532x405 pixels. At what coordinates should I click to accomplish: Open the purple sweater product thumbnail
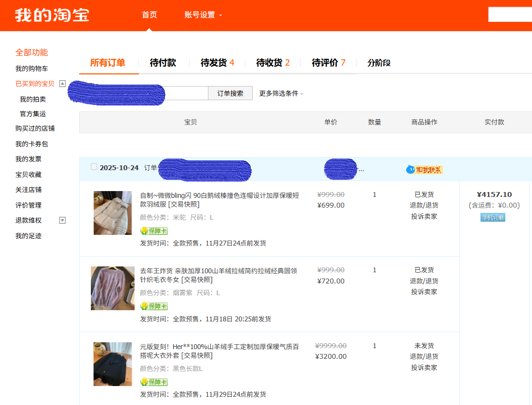pos(113,288)
